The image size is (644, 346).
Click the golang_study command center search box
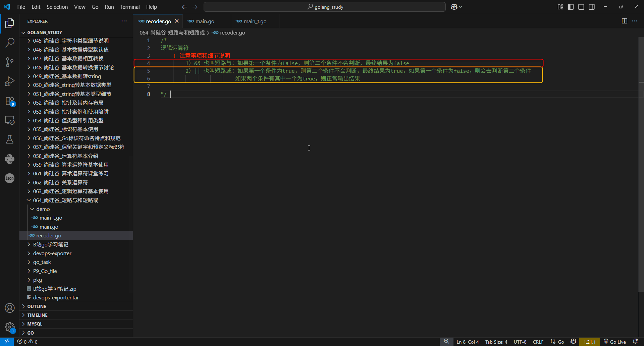325,7
